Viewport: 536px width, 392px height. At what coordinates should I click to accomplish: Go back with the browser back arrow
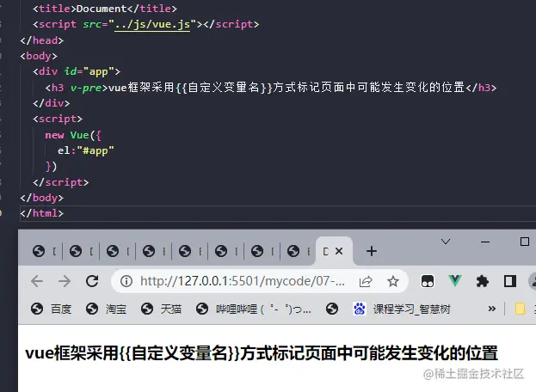(37, 281)
